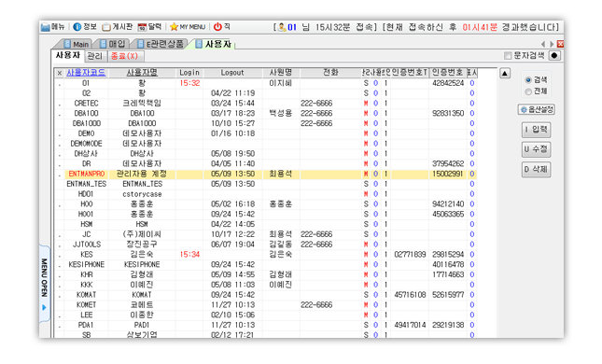Image resolution: width=602 pixels, height=364 pixels.
Task: Open 옵션설정 options button
Action: pyautogui.click(x=537, y=110)
